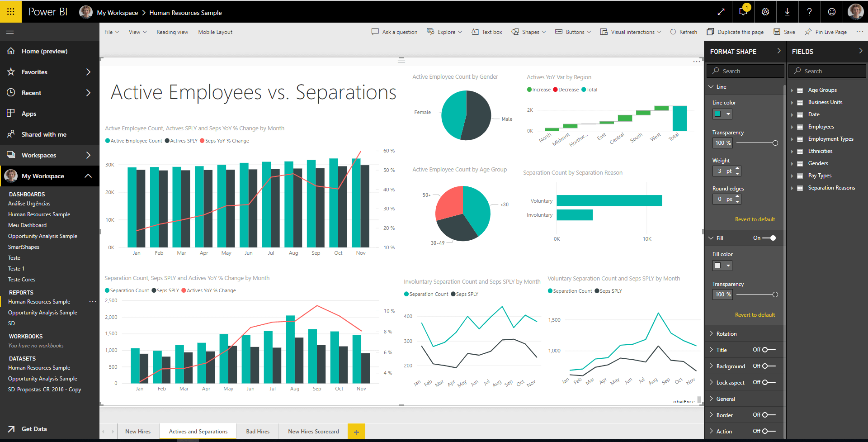
Task: Click Revert to default under Round edges
Action: (x=755, y=219)
